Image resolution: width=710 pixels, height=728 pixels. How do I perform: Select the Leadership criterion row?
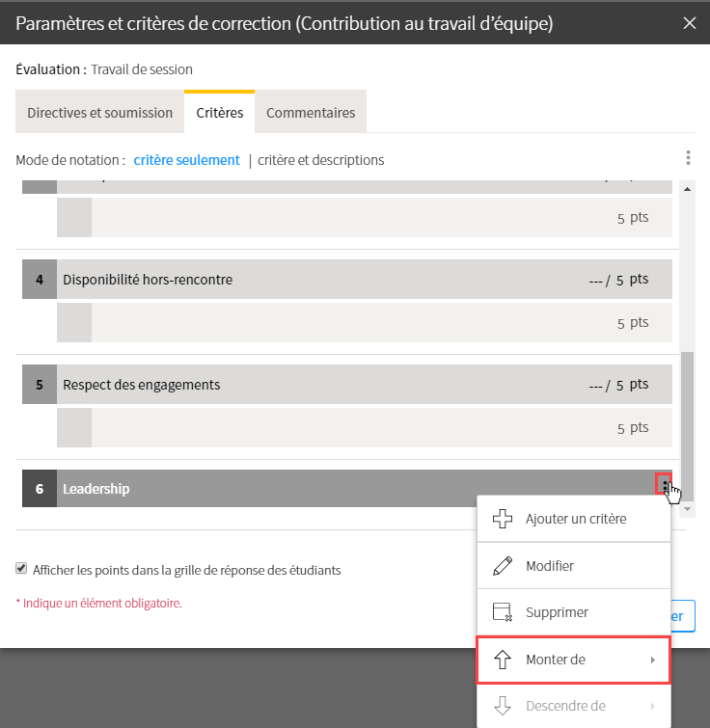(x=347, y=488)
